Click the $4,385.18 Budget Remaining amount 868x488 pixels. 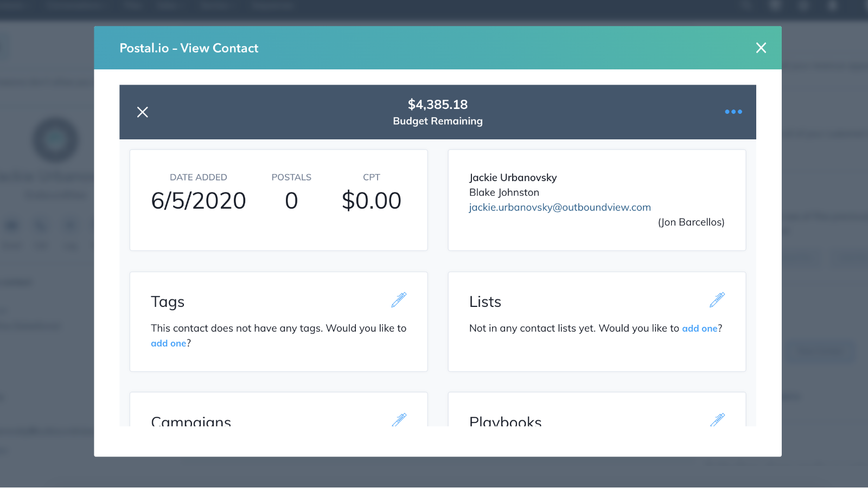click(438, 105)
